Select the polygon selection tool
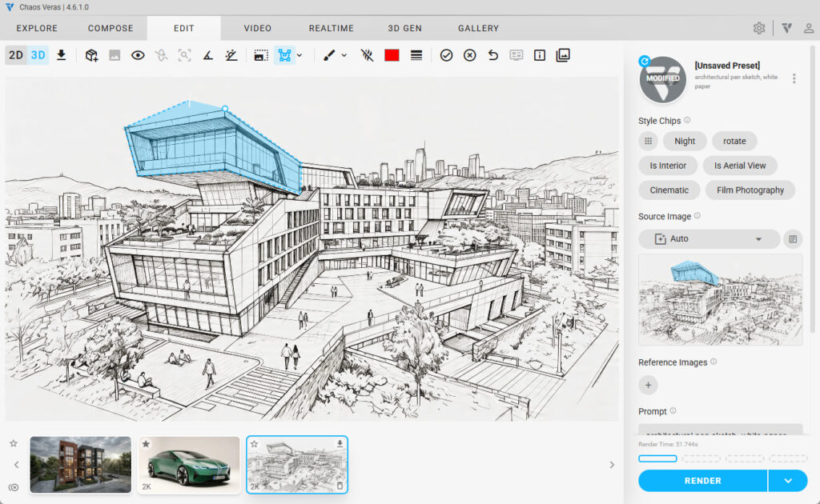 (284, 55)
